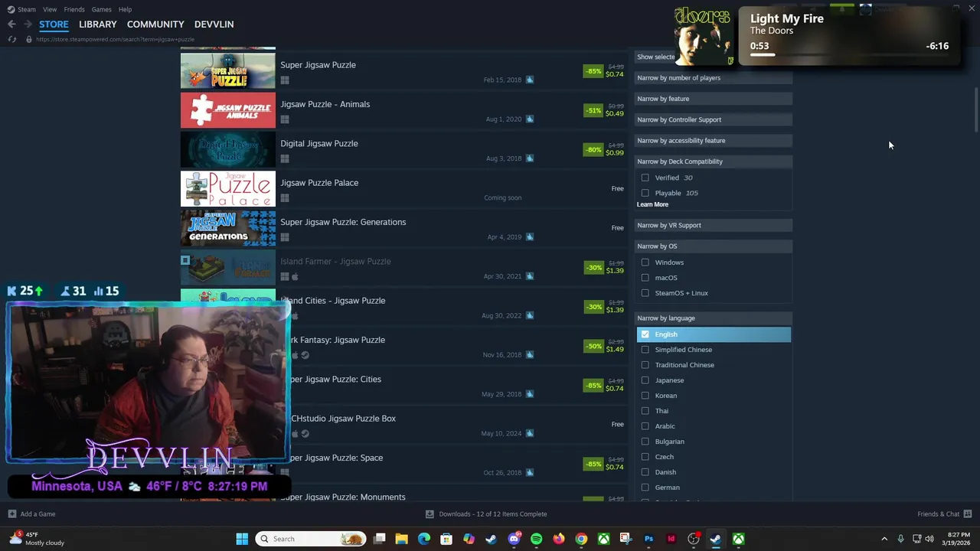Open Downloads - 12 of 12 Items Complete
The image size is (980, 551).
(x=493, y=514)
